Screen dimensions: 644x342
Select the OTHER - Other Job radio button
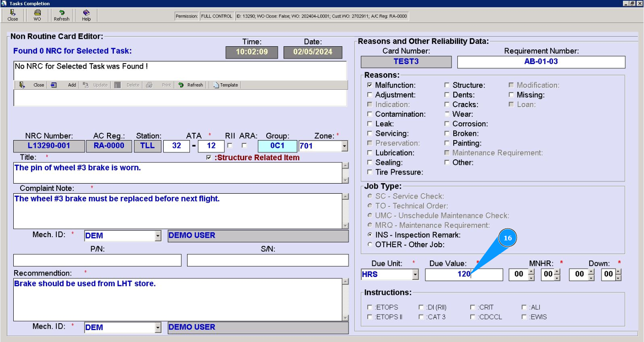pyautogui.click(x=370, y=244)
